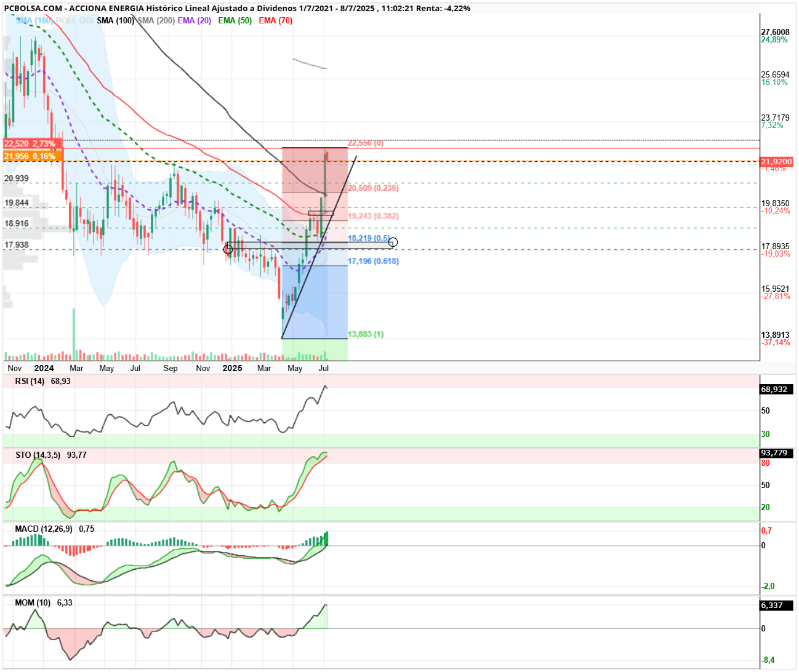Image resolution: width=799 pixels, height=672 pixels.
Task: Click the right circle handle of support rectangle
Action: coord(393,242)
